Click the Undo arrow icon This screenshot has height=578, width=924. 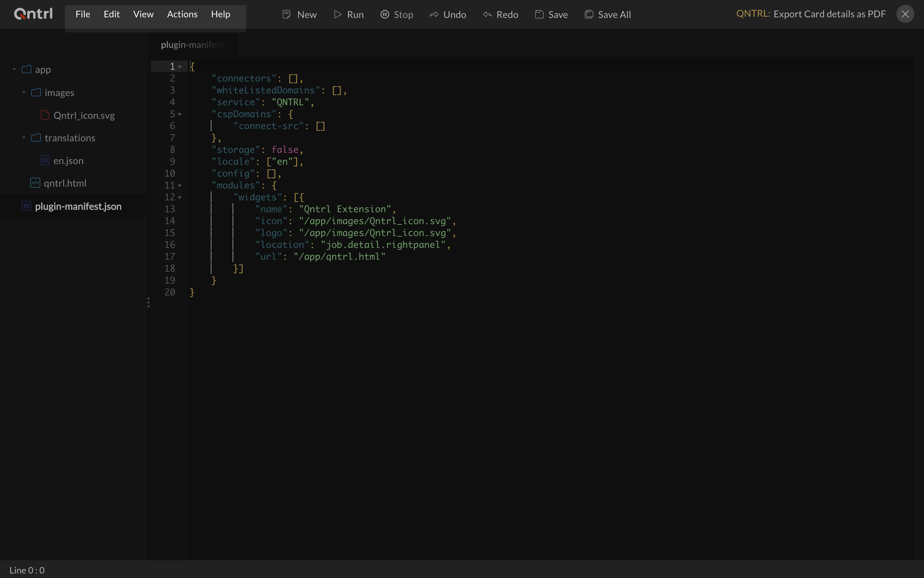click(434, 14)
